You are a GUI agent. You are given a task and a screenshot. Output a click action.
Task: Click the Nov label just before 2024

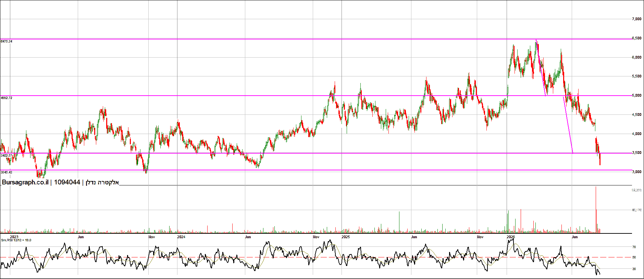pyautogui.click(x=151, y=237)
